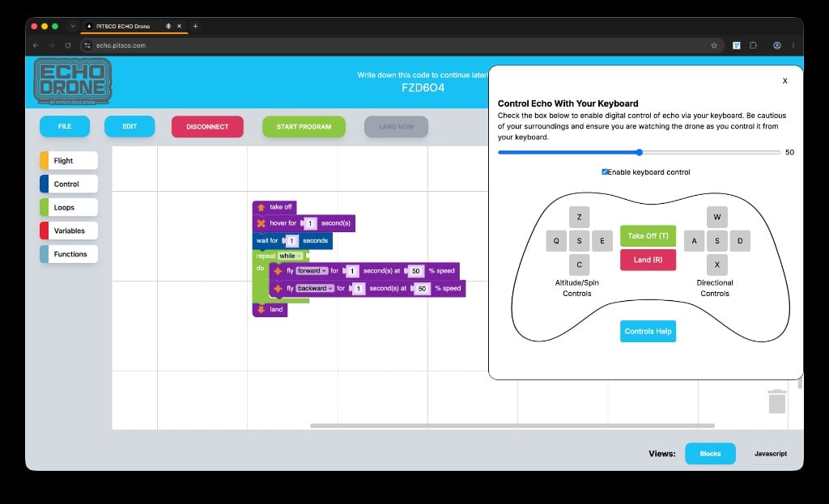Open a new browser tab
829x504 pixels.
click(x=195, y=26)
